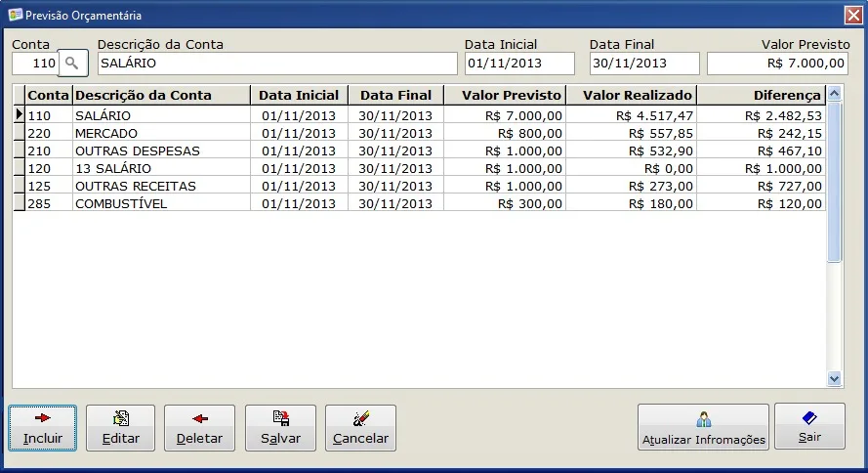Select the COMBUSTÍVEL row selector cell

[x=19, y=203]
